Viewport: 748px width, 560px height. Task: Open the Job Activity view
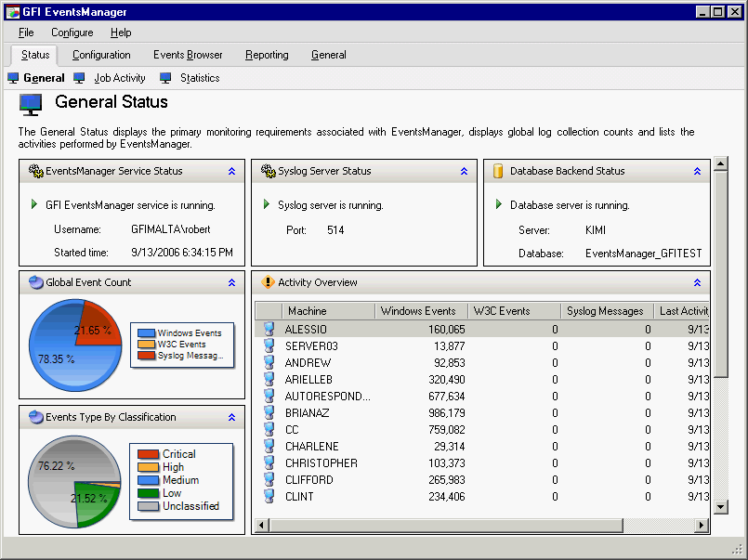[x=120, y=79]
